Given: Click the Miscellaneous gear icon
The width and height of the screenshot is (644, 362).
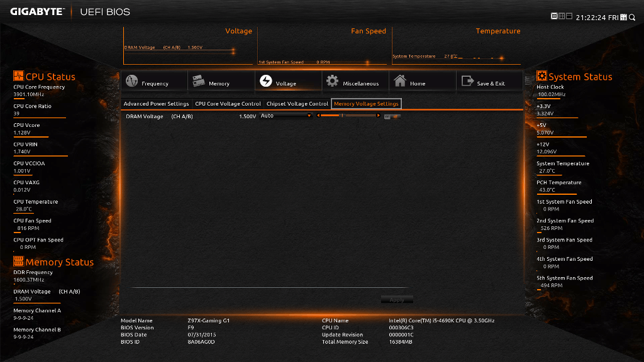Looking at the screenshot, I should pyautogui.click(x=332, y=81).
